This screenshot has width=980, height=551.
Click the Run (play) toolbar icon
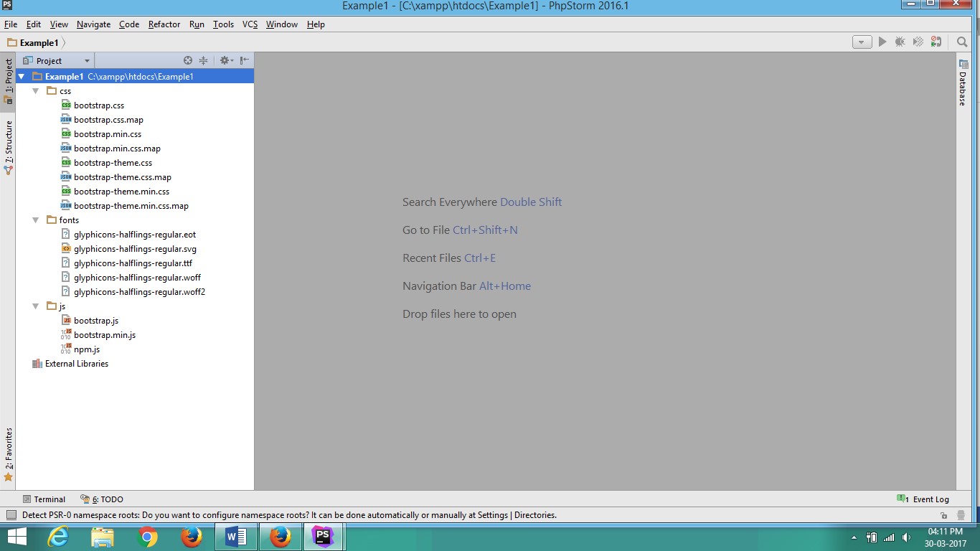click(x=882, y=42)
